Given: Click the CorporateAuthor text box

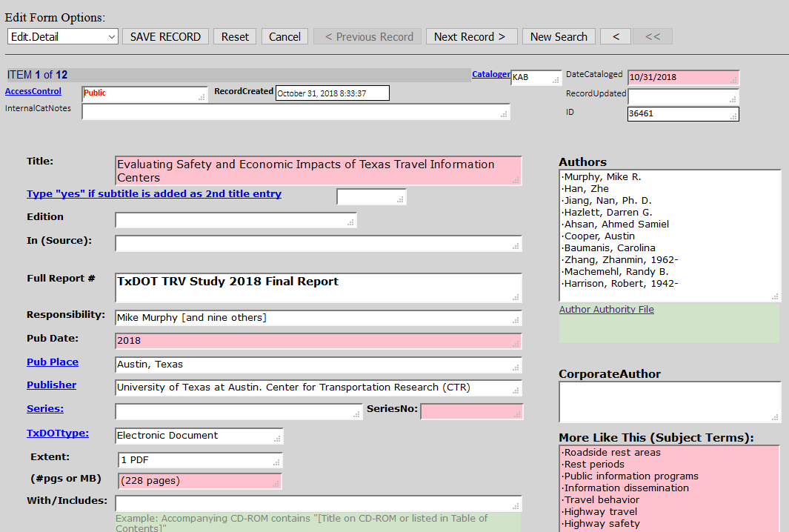Looking at the screenshot, I should pyautogui.click(x=670, y=402).
